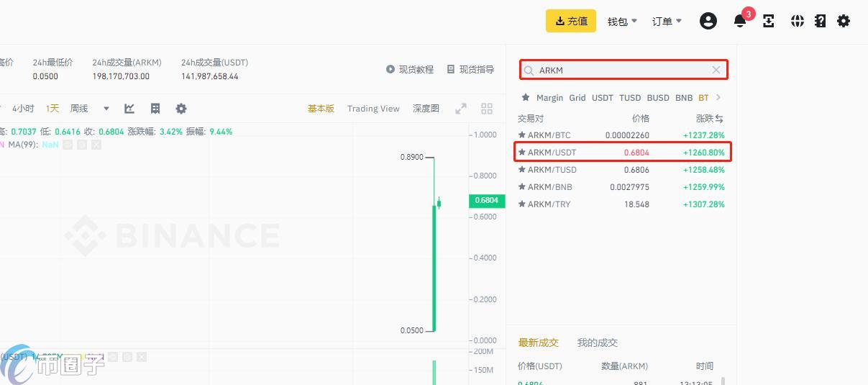Click the download app icon in header
The height and width of the screenshot is (385, 868).
click(769, 21)
